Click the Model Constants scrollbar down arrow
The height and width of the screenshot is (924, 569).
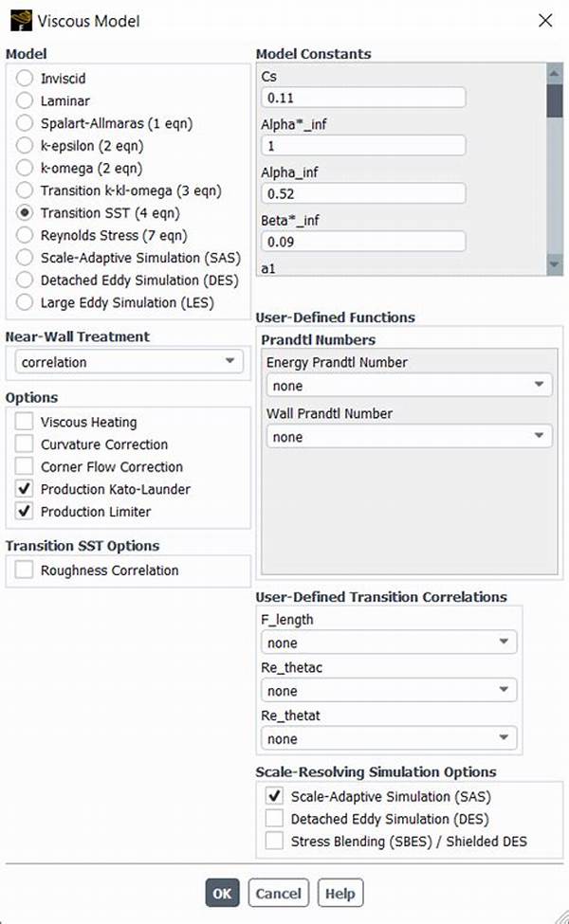coord(554,265)
